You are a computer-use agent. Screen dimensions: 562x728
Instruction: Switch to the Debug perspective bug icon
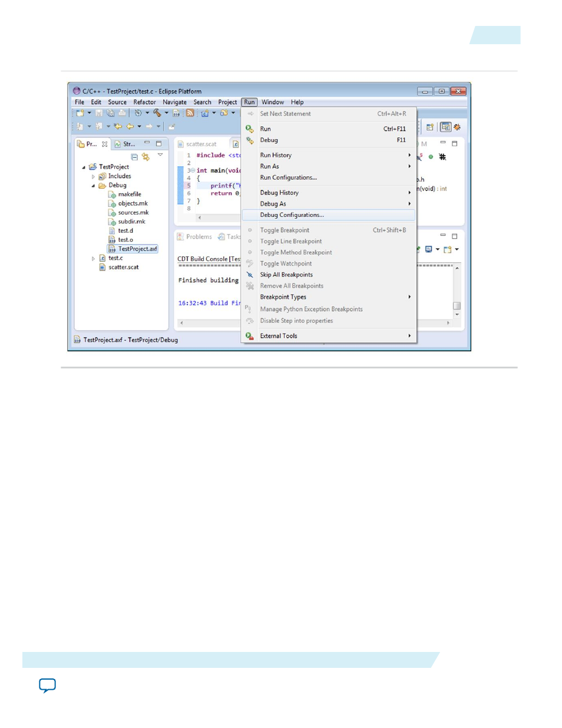click(x=457, y=127)
